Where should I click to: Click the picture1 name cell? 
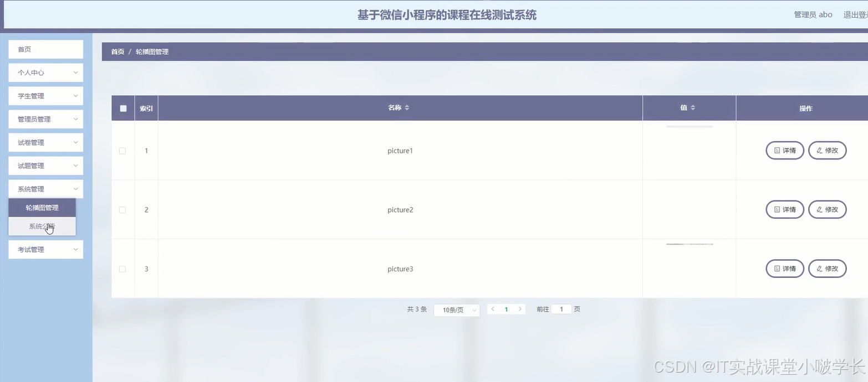[x=400, y=151]
